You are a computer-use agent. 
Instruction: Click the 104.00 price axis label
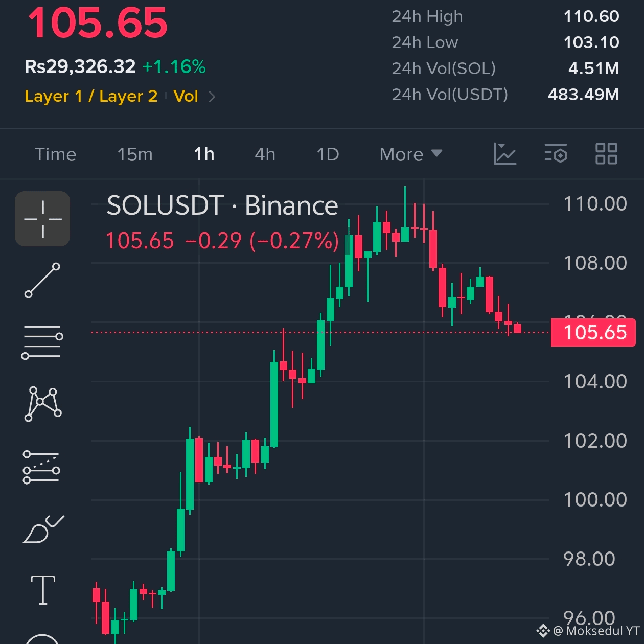tap(595, 382)
